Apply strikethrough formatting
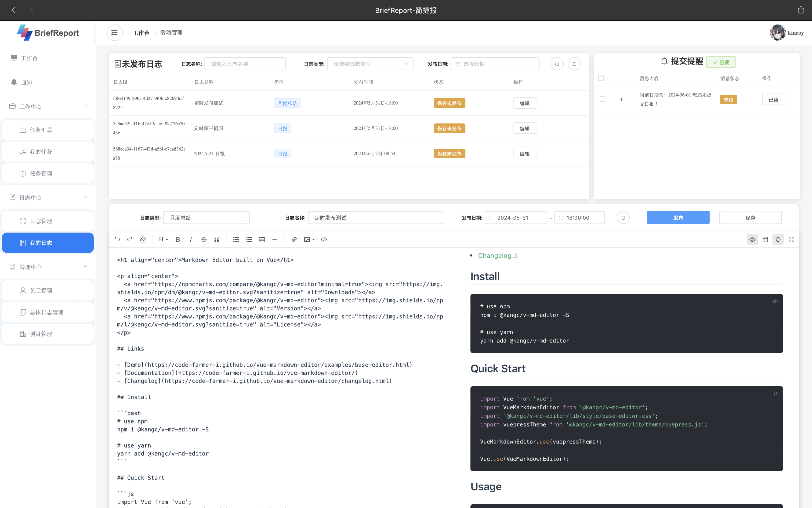The image size is (812, 508). 204,239
